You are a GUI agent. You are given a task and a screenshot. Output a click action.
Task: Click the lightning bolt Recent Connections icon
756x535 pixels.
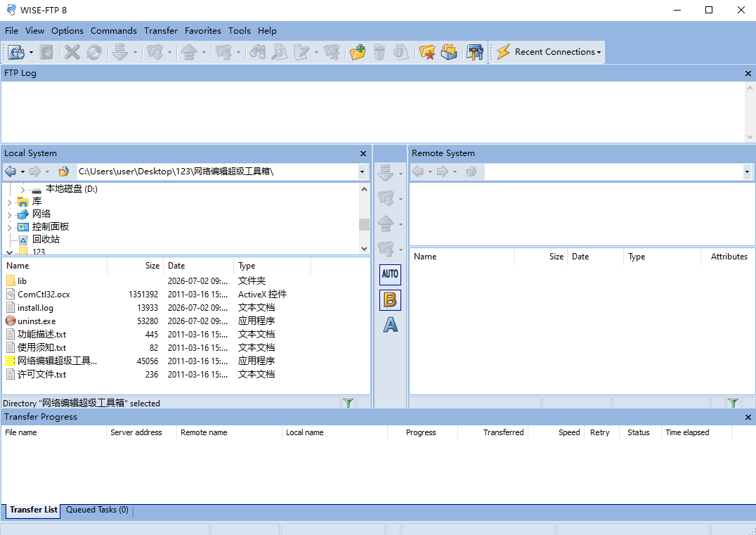(503, 51)
